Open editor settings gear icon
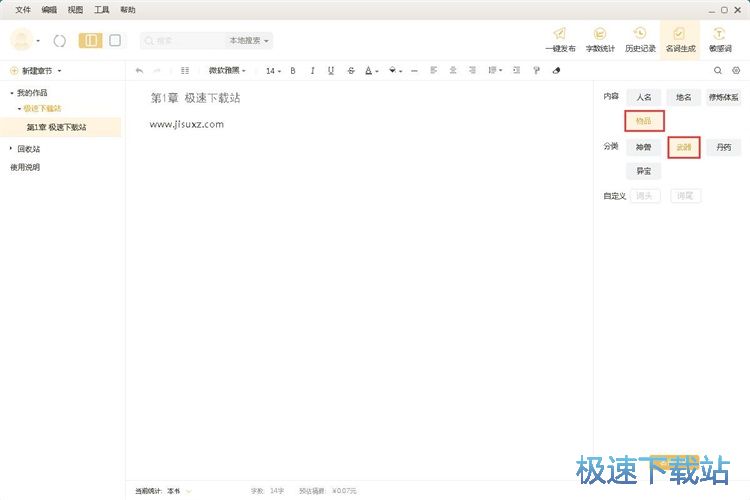 pos(736,70)
